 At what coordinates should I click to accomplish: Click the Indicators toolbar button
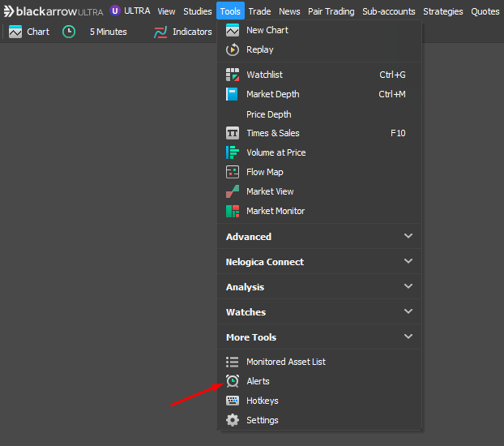pyautogui.click(x=183, y=32)
